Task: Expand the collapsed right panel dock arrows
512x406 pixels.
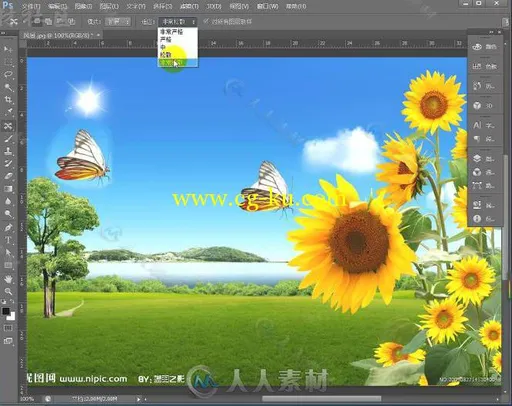Action: tap(491, 32)
